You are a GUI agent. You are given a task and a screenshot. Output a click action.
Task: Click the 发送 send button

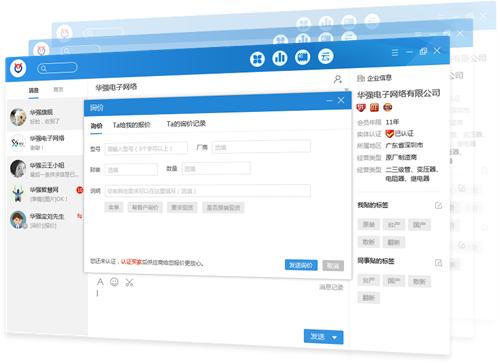coord(317,337)
